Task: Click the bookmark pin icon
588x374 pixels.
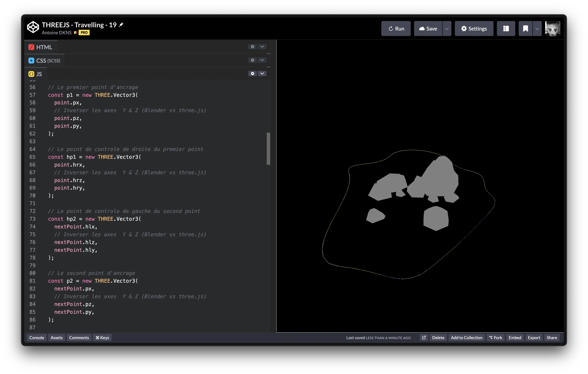Action: (x=525, y=29)
